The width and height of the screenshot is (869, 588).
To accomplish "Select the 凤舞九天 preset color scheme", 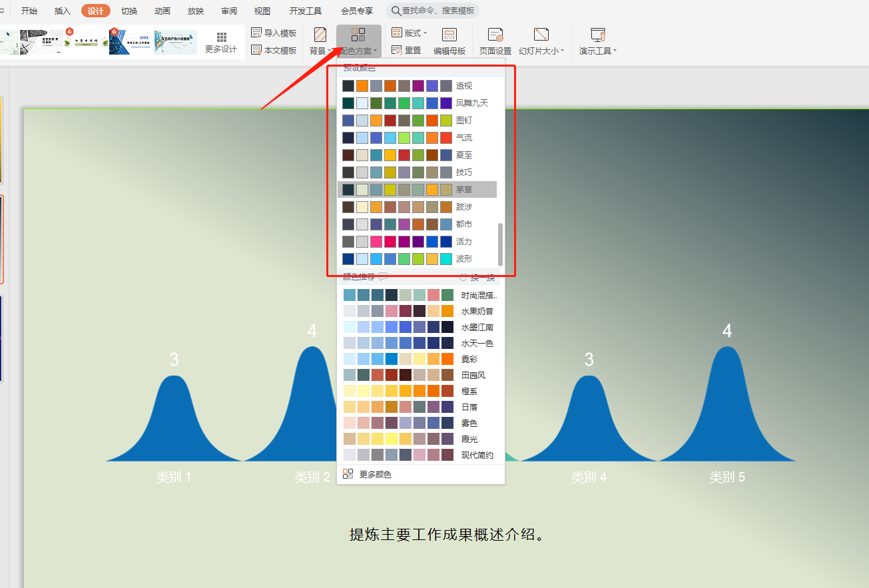I will coord(472,103).
